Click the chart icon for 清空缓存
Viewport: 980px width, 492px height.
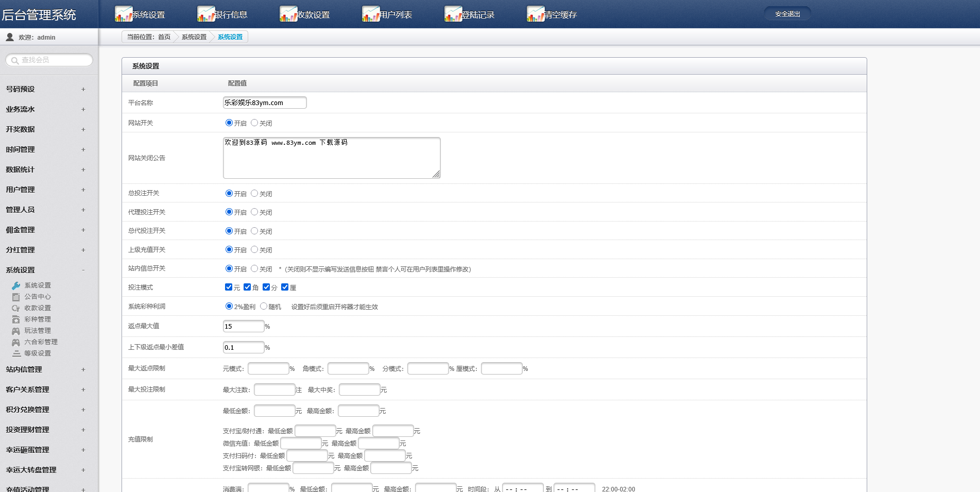pos(536,14)
